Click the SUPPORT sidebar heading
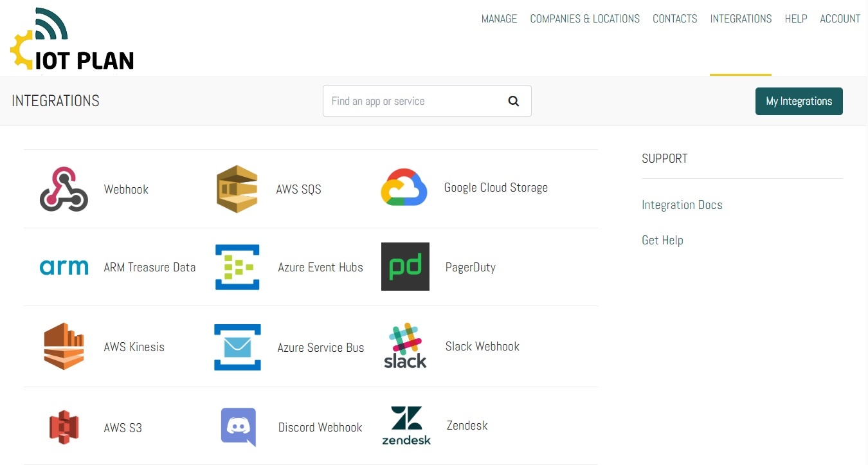Viewport: 868px width, 465px height. [x=665, y=158]
